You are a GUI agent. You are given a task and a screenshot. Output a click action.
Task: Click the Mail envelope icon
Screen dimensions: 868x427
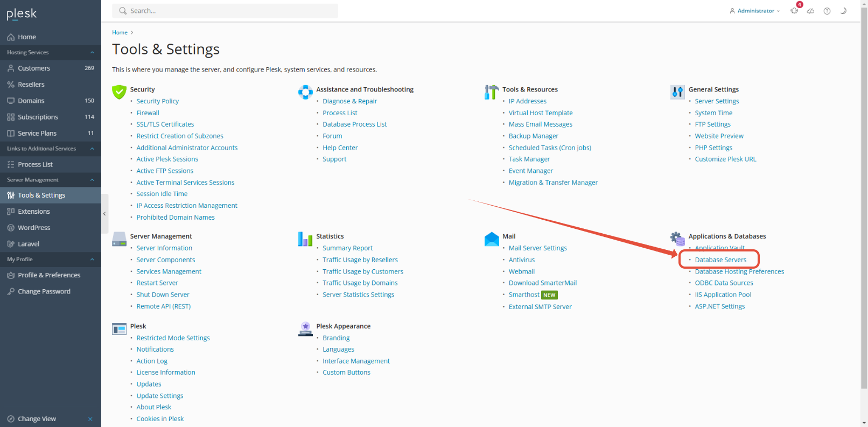click(492, 239)
